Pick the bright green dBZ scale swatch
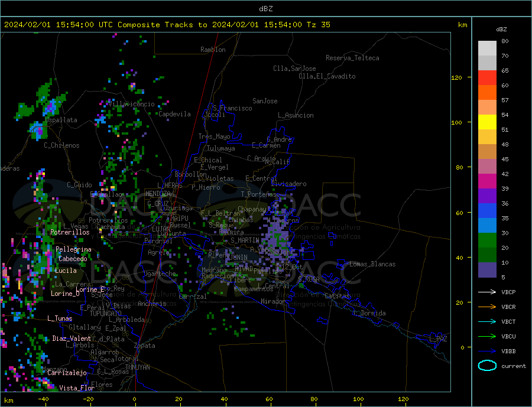 click(487, 240)
